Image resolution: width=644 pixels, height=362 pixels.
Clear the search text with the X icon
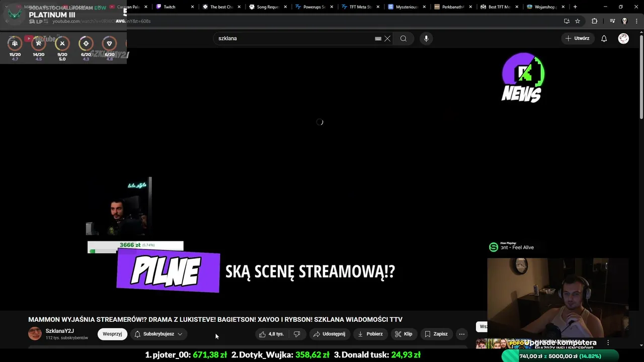(x=387, y=38)
